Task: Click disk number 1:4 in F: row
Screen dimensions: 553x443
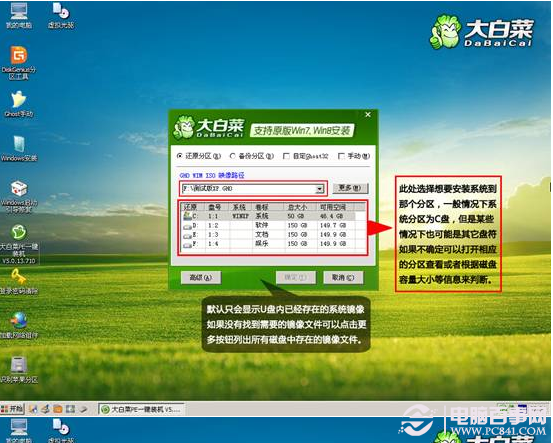Action: click(213, 244)
